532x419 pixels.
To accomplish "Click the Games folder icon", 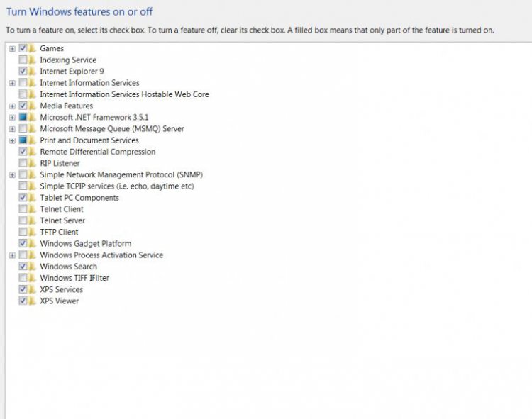I will point(32,48).
